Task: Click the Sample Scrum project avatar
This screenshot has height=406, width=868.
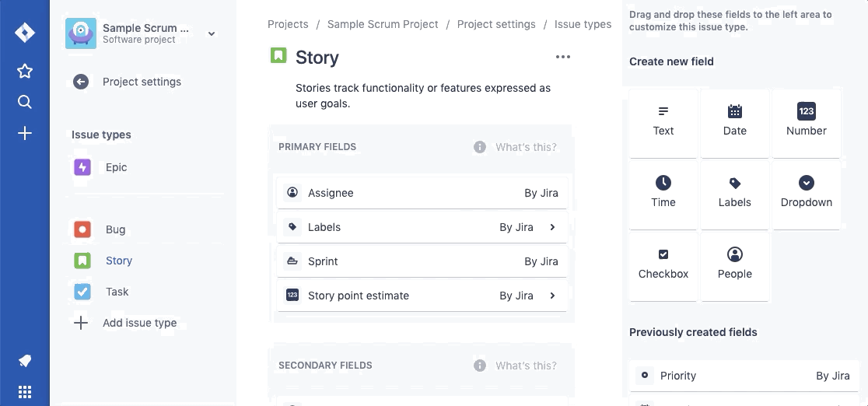Action: coord(81,33)
